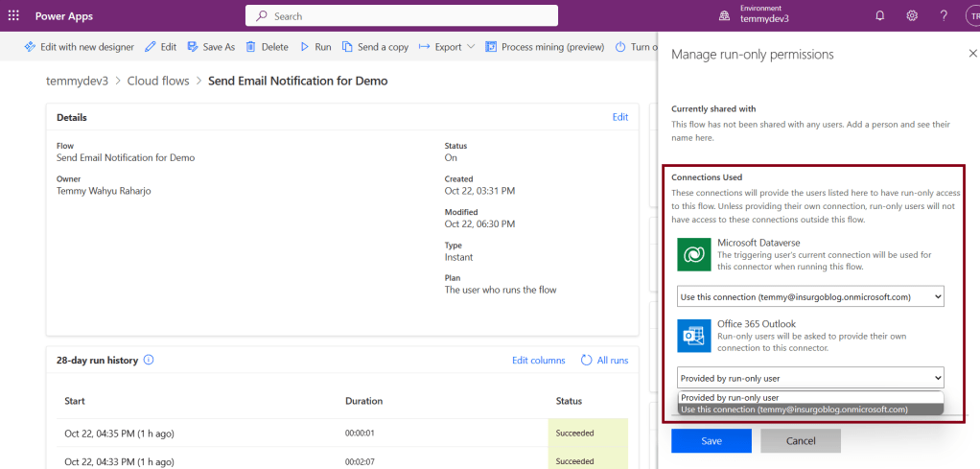Click the Power Apps title
Viewport: 980px width, 469px height.
63,16
